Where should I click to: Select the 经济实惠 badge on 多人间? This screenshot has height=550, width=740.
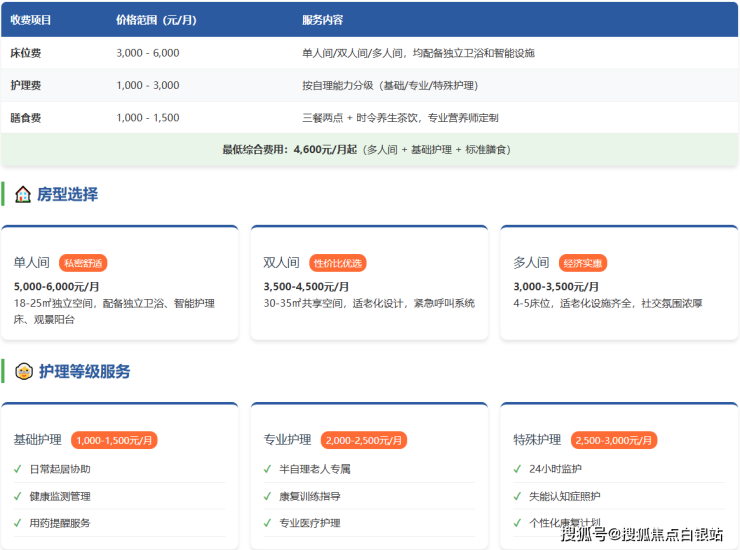point(583,263)
